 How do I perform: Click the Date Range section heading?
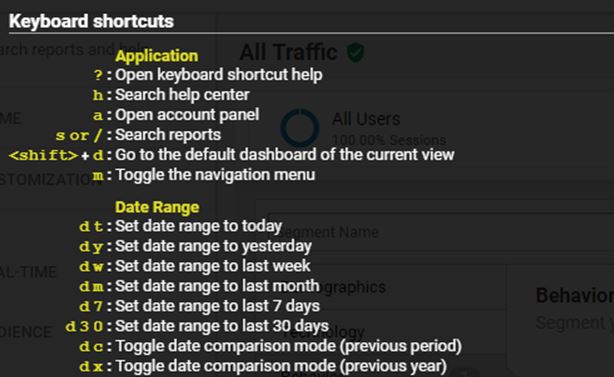click(x=157, y=207)
